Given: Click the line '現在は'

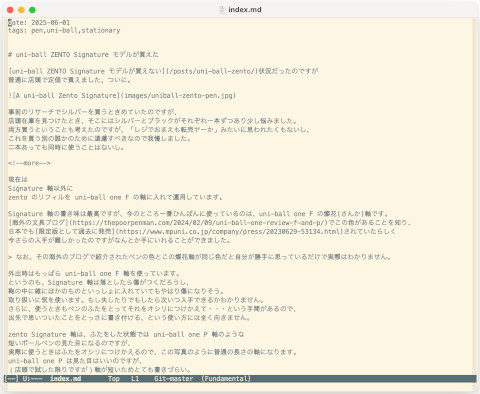Looking at the screenshot, I should tap(18, 180).
